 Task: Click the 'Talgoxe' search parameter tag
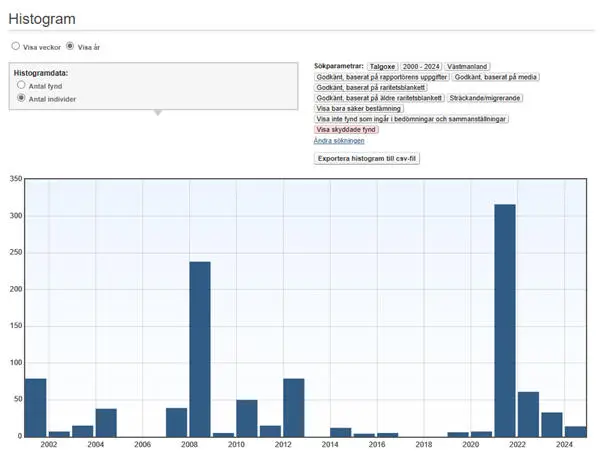[x=382, y=66]
